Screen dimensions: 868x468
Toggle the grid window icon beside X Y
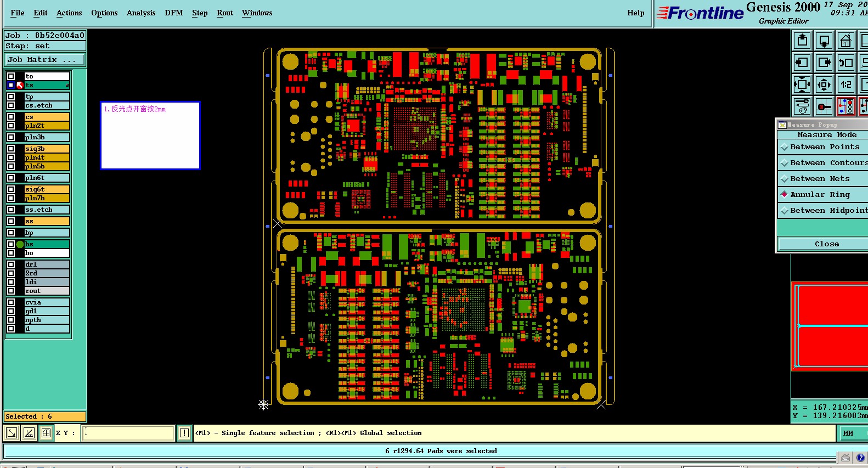pyautogui.click(x=46, y=433)
